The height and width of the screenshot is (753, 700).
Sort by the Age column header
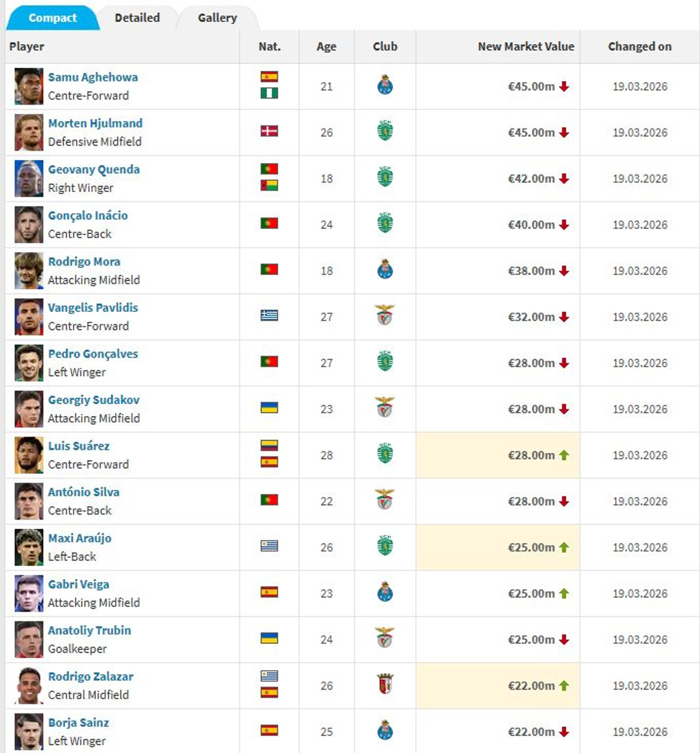(326, 46)
